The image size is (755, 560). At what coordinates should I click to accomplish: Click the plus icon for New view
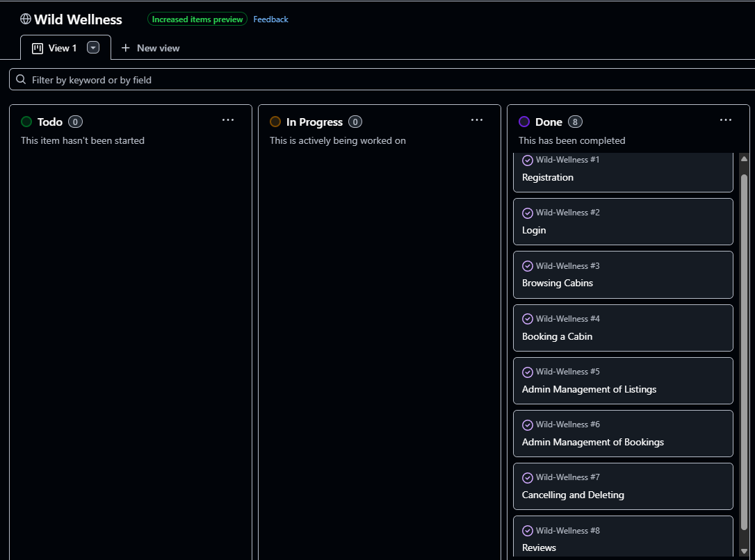click(x=126, y=48)
